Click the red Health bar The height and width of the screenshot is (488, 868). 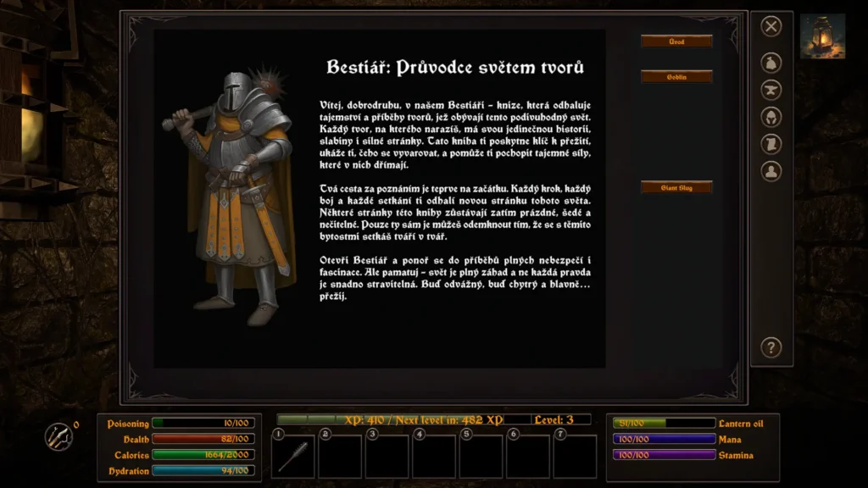[203, 439]
